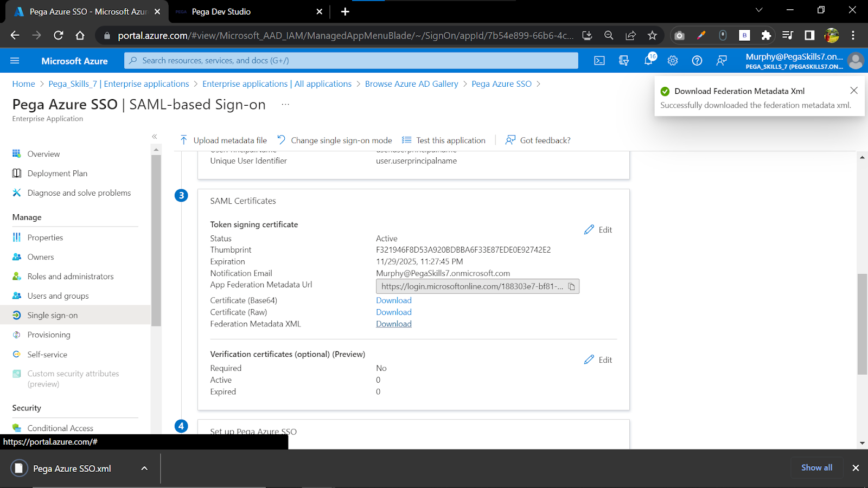Screen dimensions: 868x488
Task: Open a new browser tab
Action: (345, 11)
